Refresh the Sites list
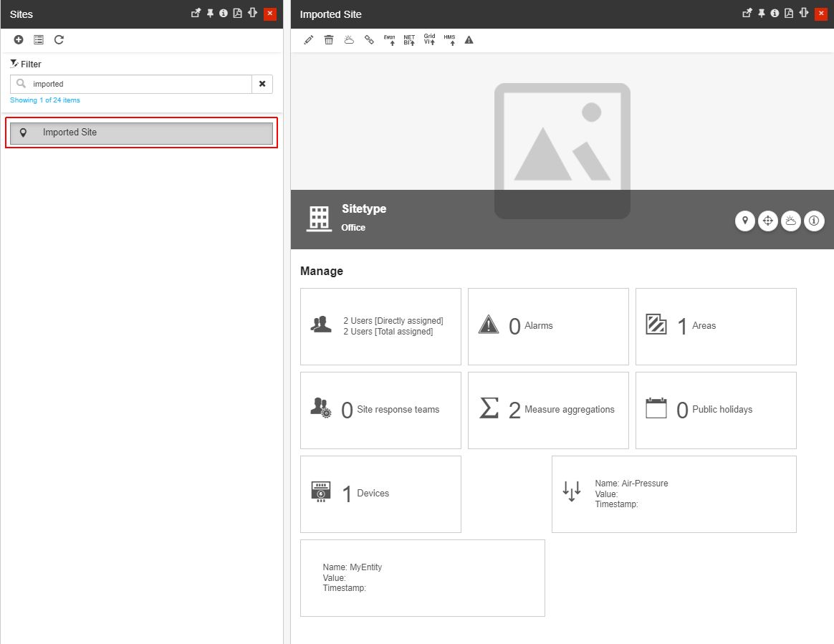 coord(59,40)
